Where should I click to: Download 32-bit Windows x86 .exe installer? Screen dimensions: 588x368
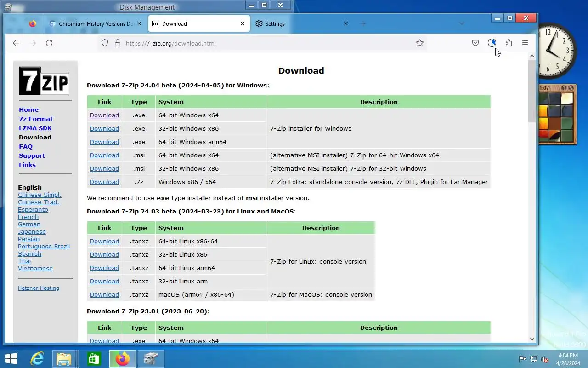[x=104, y=128]
